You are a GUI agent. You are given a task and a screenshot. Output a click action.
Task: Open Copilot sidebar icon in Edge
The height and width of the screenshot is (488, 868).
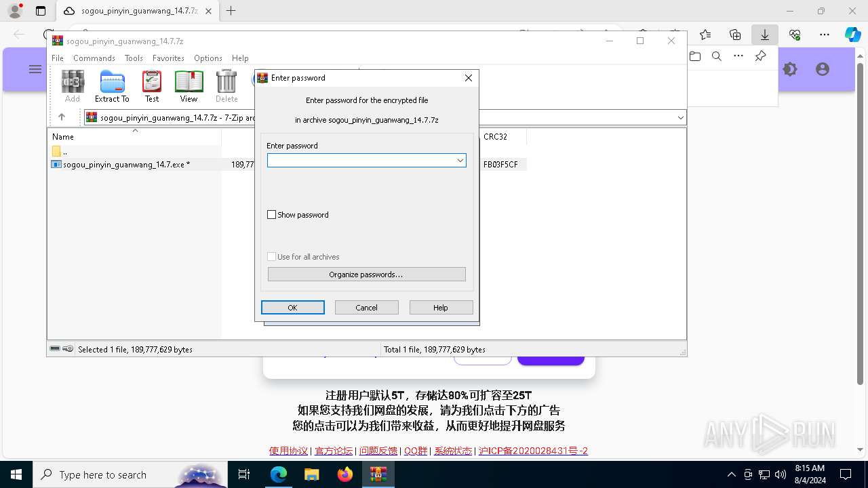[x=852, y=35]
